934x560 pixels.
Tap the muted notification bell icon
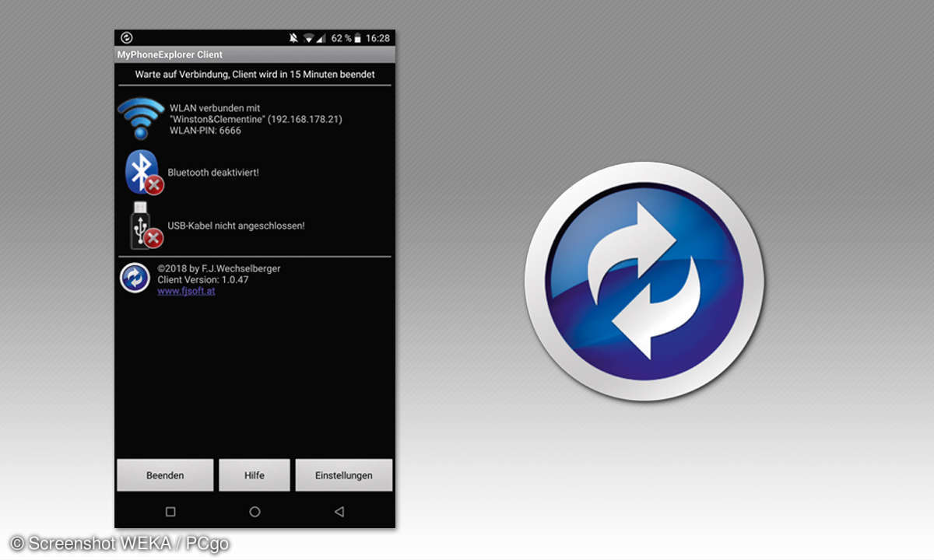pyautogui.click(x=293, y=38)
